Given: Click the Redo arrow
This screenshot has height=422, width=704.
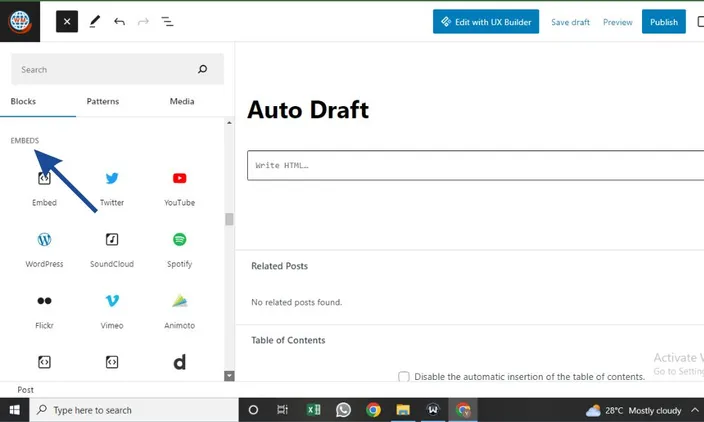Looking at the screenshot, I should [143, 22].
